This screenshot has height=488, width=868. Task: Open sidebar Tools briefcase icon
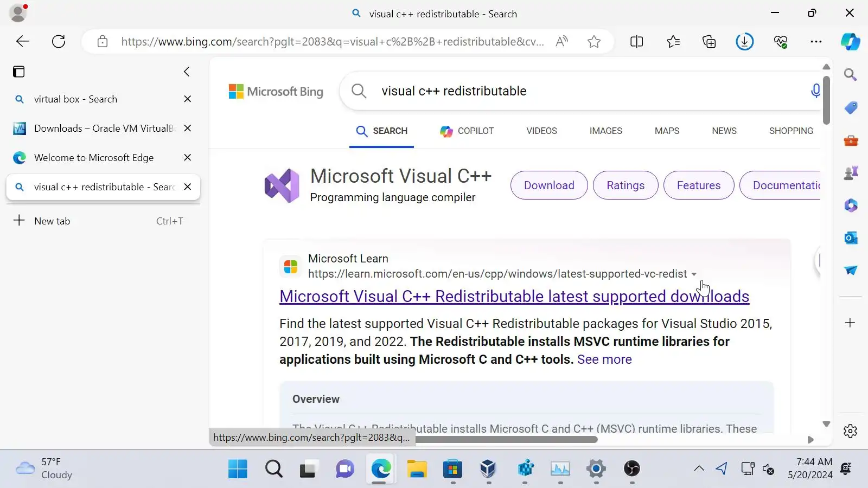[850, 140]
